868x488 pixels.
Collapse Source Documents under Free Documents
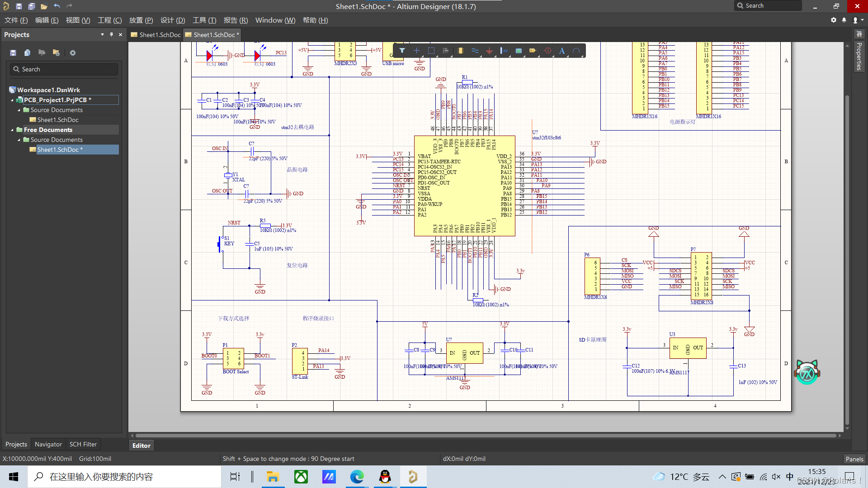(x=19, y=140)
